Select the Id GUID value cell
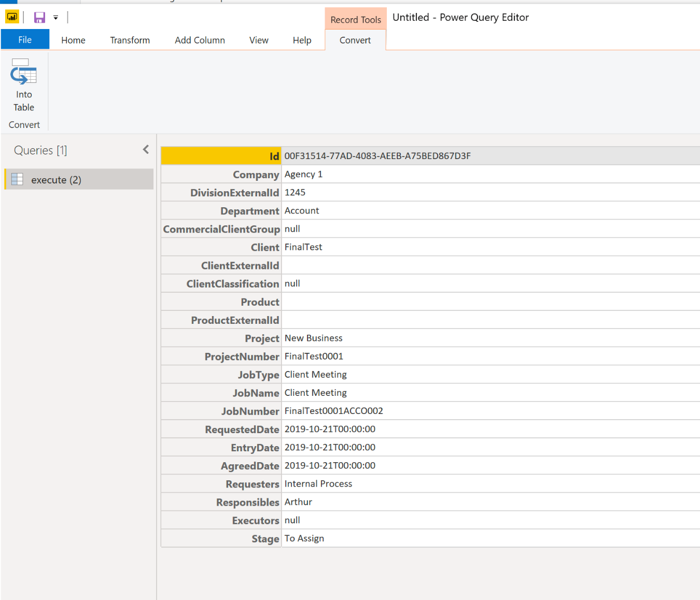Screen dimensions: 700x600 coord(377,155)
